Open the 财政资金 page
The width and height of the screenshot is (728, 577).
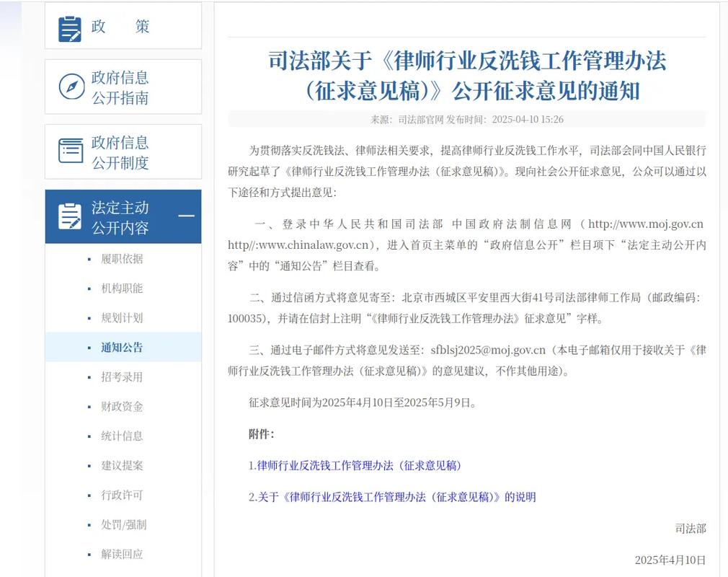122,406
